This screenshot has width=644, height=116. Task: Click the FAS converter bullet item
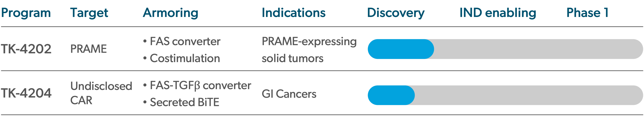coord(185,41)
